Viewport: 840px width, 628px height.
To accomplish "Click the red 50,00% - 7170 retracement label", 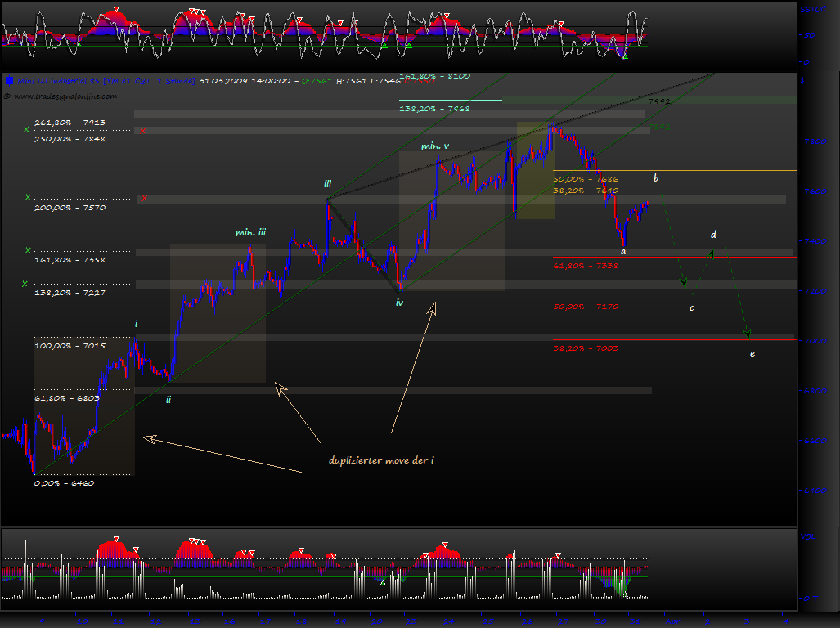I will (x=586, y=307).
